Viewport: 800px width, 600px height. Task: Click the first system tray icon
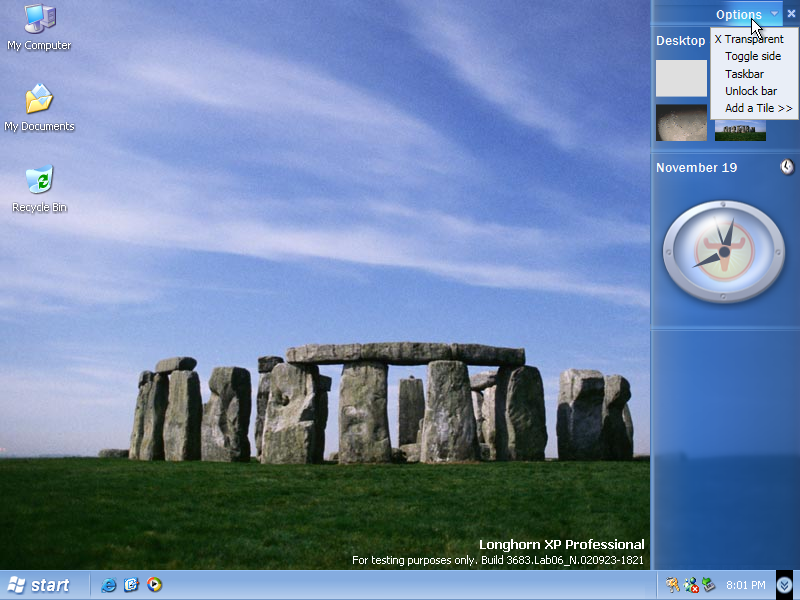[x=673, y=585]
